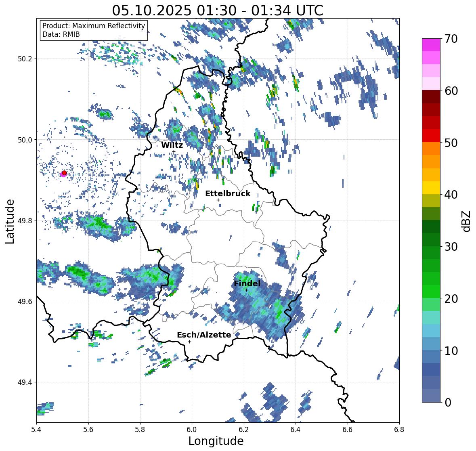This screenshot has width=476, height=451.
Task: Click the magenta segment of the colorbar
Action: pyautogui.click(x=431, y=45)
